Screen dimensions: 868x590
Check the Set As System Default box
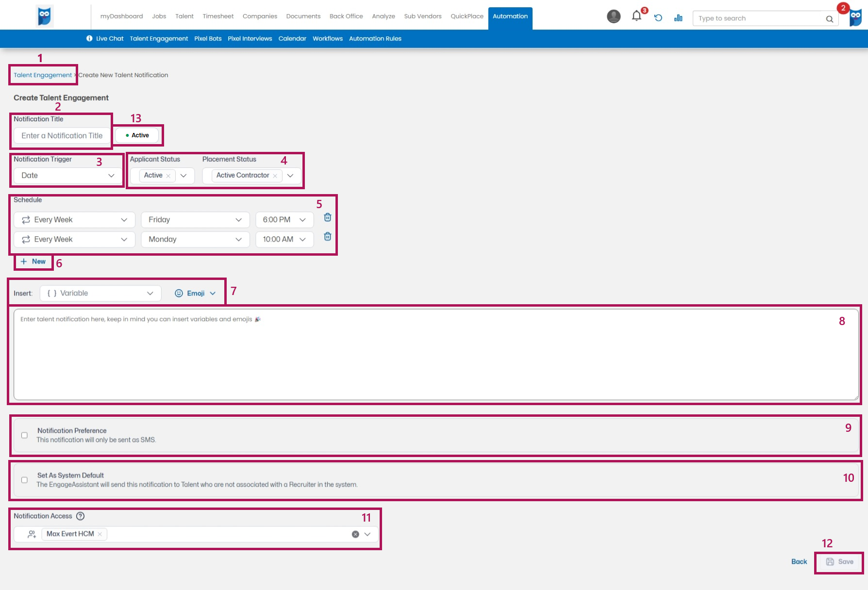24,480
